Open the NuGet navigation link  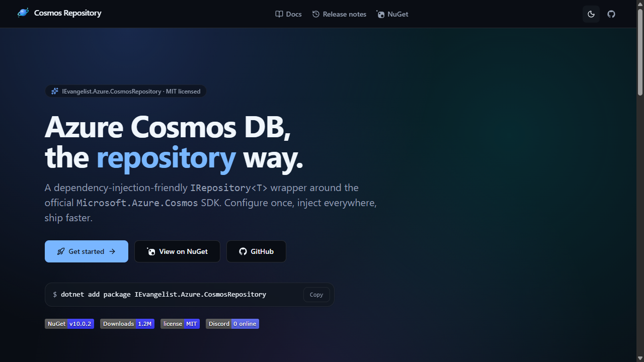tap(392, 14)
